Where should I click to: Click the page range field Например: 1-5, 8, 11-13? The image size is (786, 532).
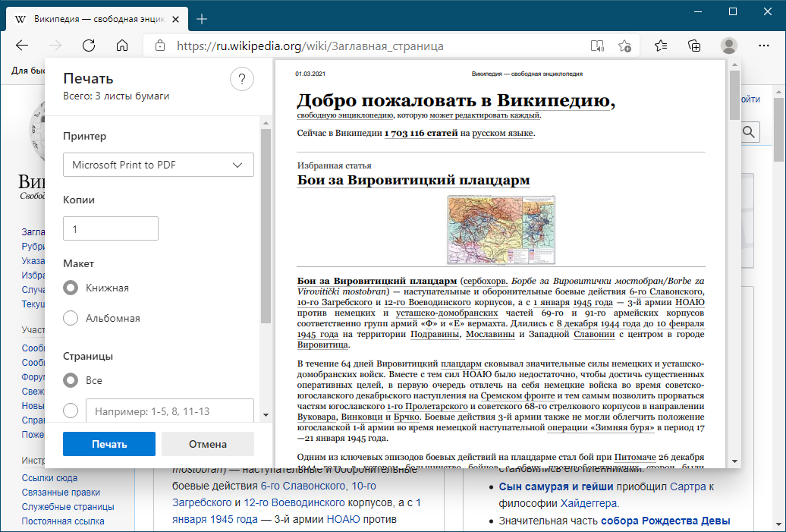tap(170, 411)
